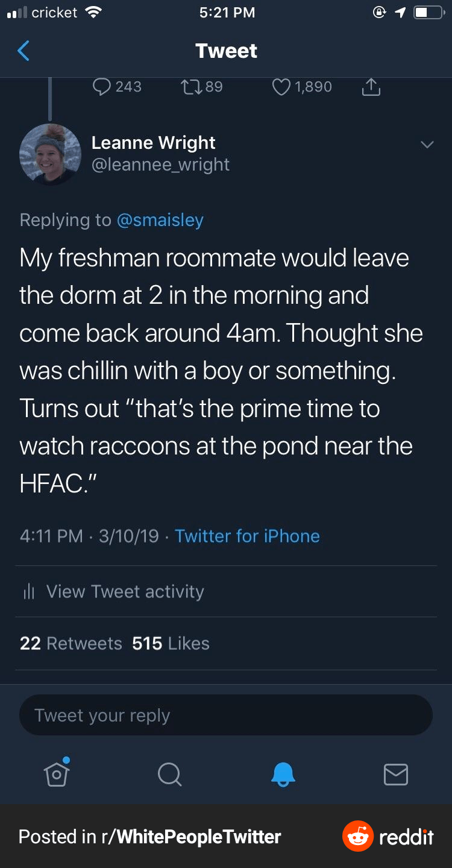Like the tweet with the heart icon

click(x=281, y=87)
